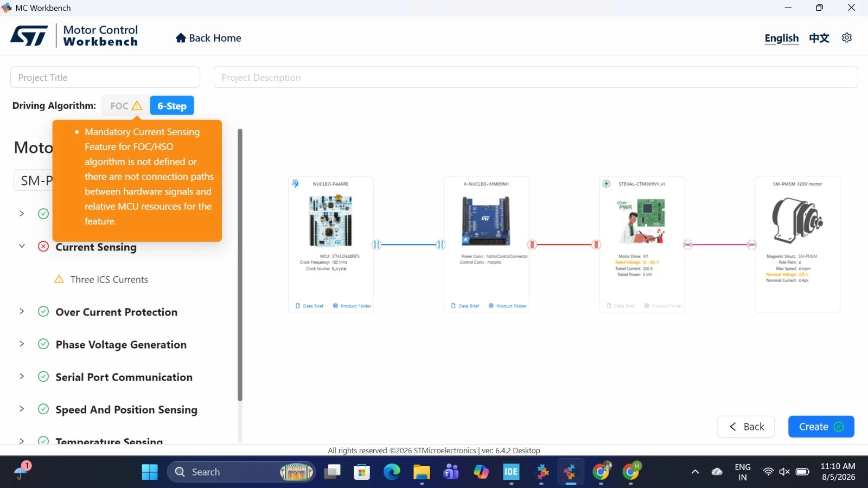
Task: Focus the Project Description input field
Action: pos(536,78)
